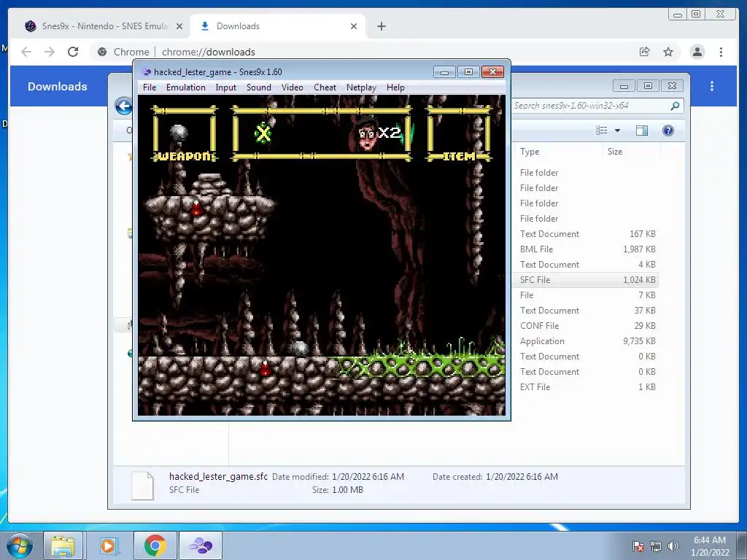This screenshot has height=560, width=747.
Task: Select the 37 KB Text Document row
Action: coord(587,311)
